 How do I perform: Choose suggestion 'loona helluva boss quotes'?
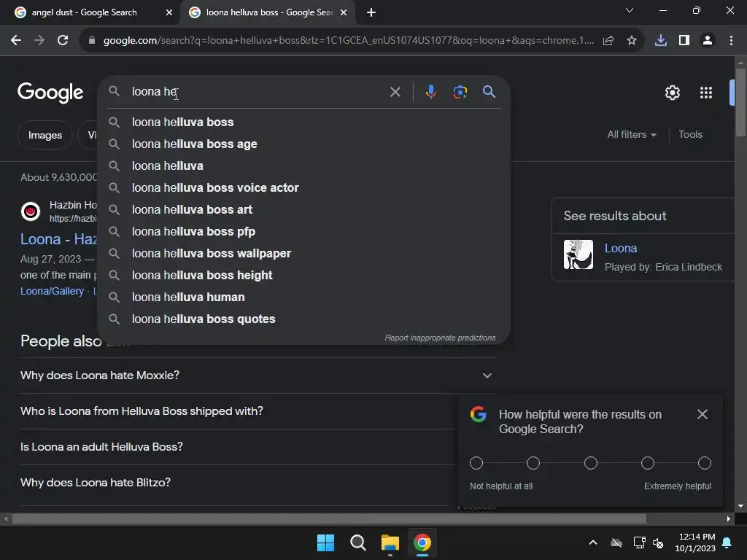303,319
